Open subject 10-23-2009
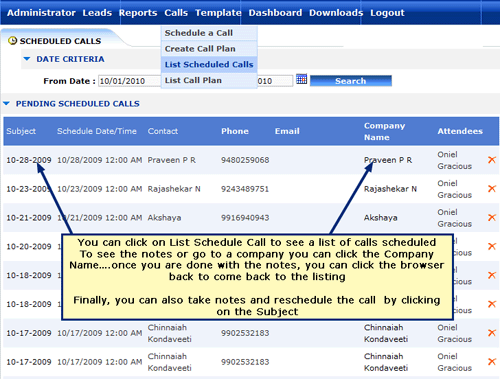Screen dimensions: 500x379 [29, 189]
